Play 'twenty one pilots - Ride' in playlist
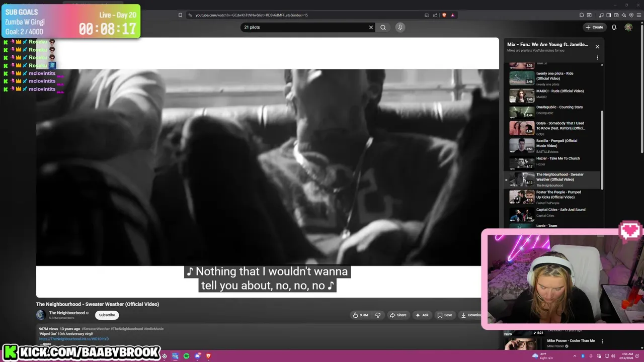 click(551, 78)
